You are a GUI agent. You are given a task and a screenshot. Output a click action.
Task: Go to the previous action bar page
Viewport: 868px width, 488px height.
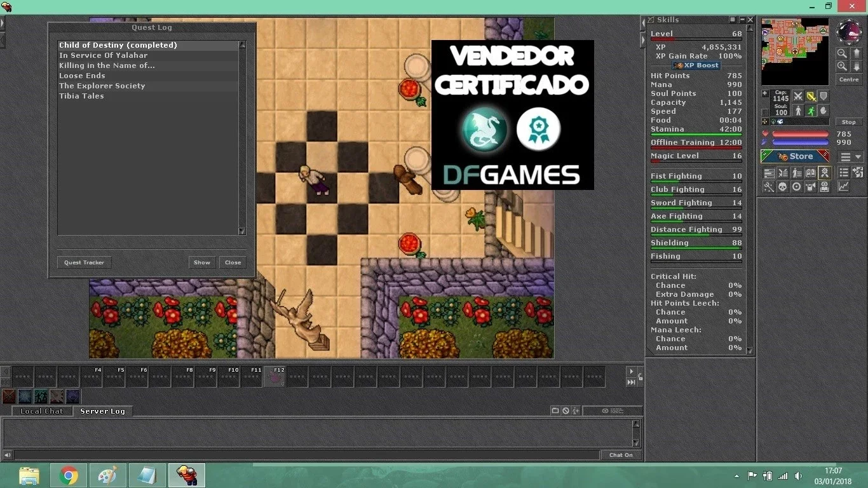click(x=6, y=372)
